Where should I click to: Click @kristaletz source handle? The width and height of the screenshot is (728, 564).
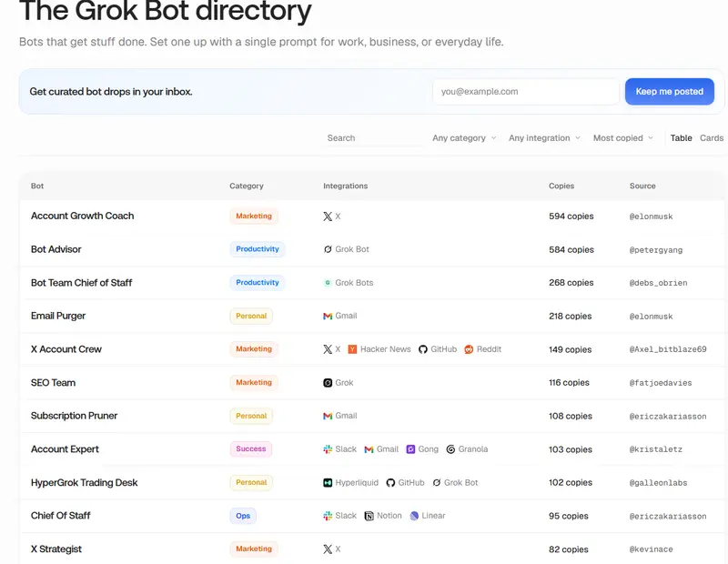(655, 449)
